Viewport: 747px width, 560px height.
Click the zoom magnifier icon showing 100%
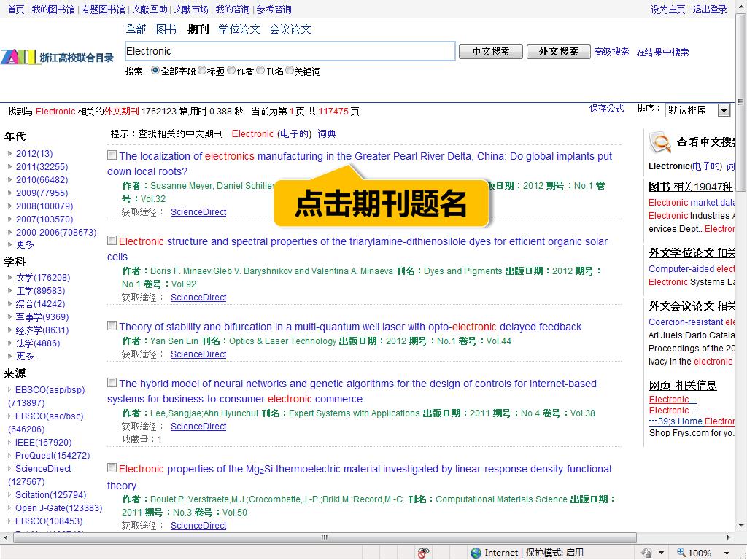681,553
